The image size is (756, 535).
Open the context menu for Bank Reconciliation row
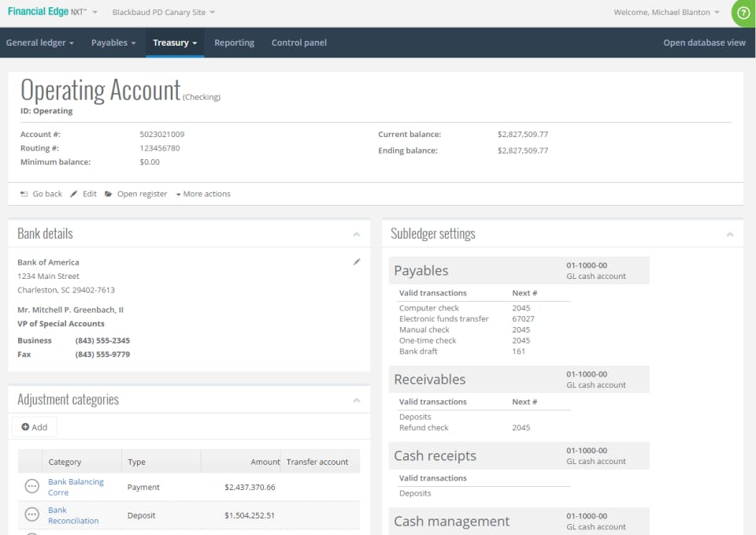31,515
